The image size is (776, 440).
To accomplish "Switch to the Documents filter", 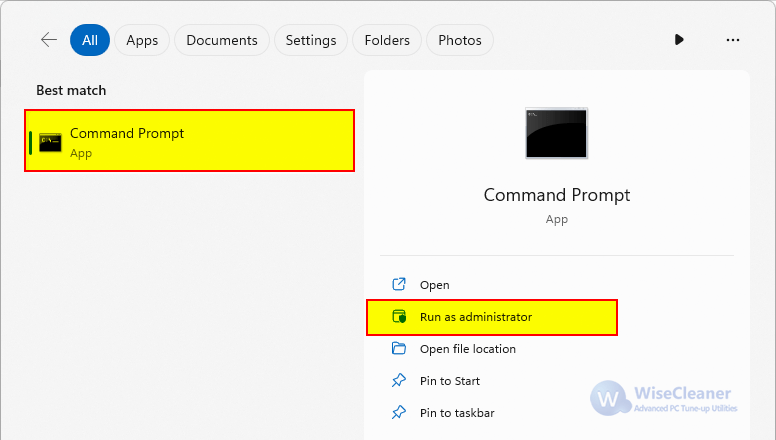I will (222, 40).
